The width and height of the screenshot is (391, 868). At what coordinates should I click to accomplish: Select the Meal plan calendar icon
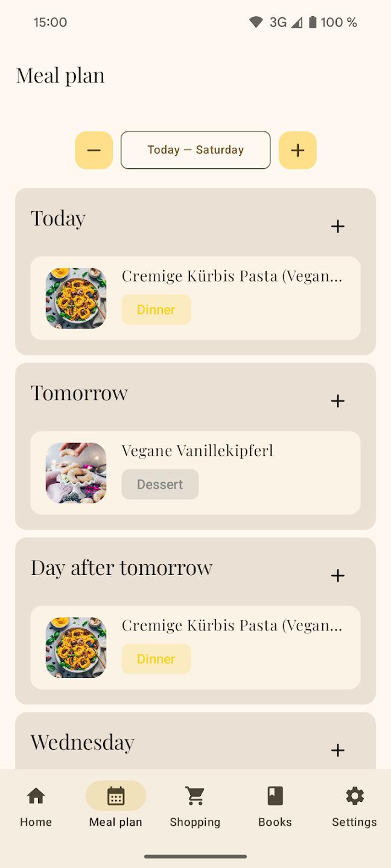coord(115,796)
